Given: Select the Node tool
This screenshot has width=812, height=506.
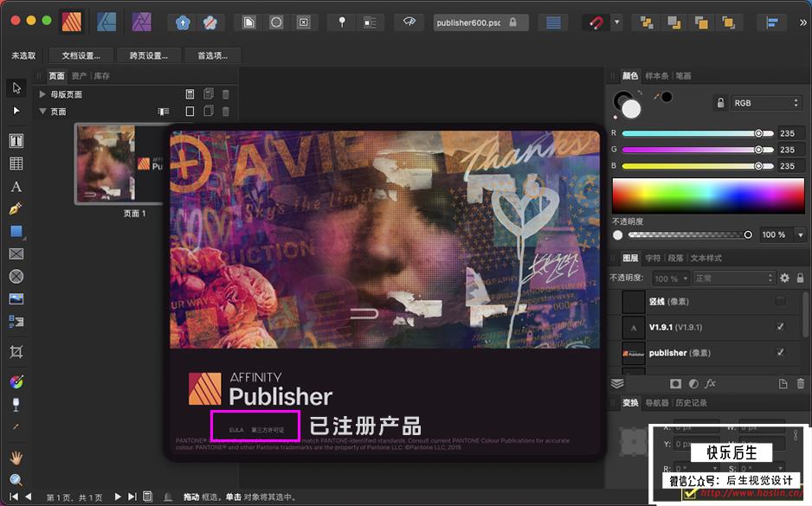Looking at the screenshot, I should (16, 111).
